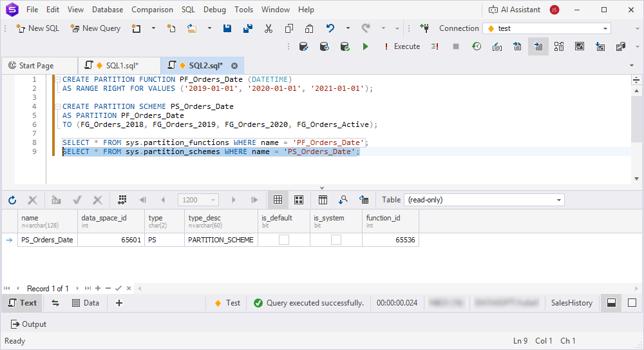The width and height of the screenshot is (644, 350).
Task: Click the plug icon beside Connection
Action: tap(424, 28)
